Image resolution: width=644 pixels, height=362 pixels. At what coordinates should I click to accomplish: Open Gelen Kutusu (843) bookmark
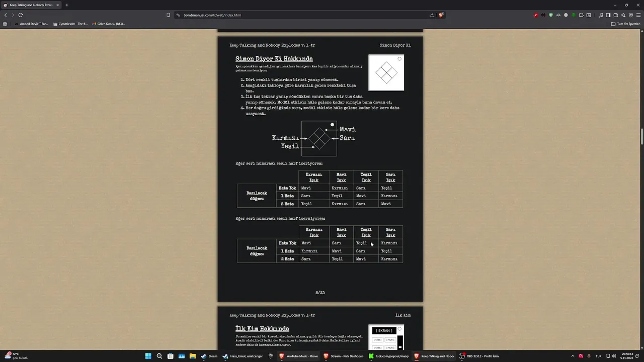[109, 24]
